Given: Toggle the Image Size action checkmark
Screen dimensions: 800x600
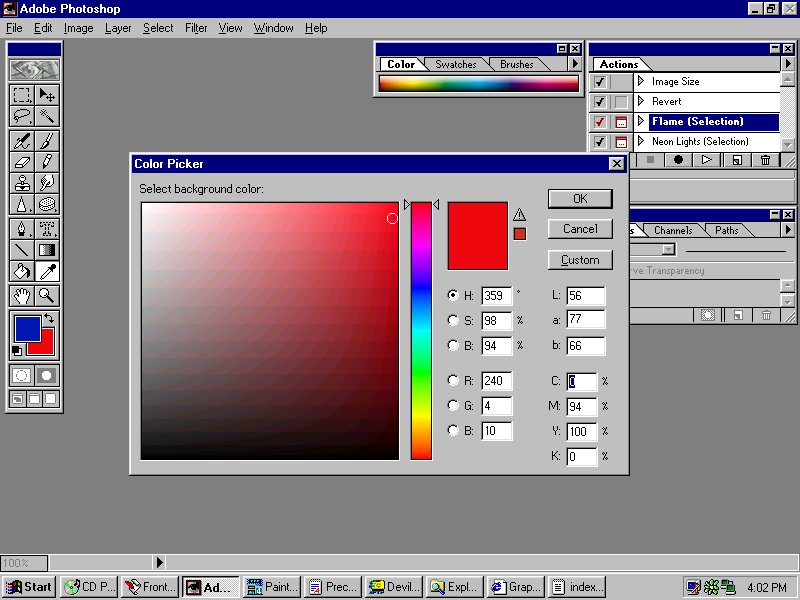Looking at the screenshot, I should click(600, 82).
